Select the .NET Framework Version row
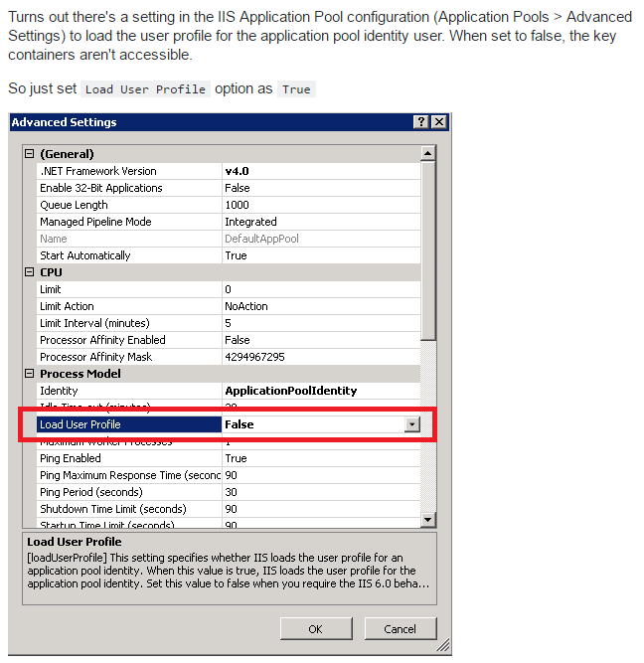The height and width of the screenshot is (663, 644). point(97,171)
